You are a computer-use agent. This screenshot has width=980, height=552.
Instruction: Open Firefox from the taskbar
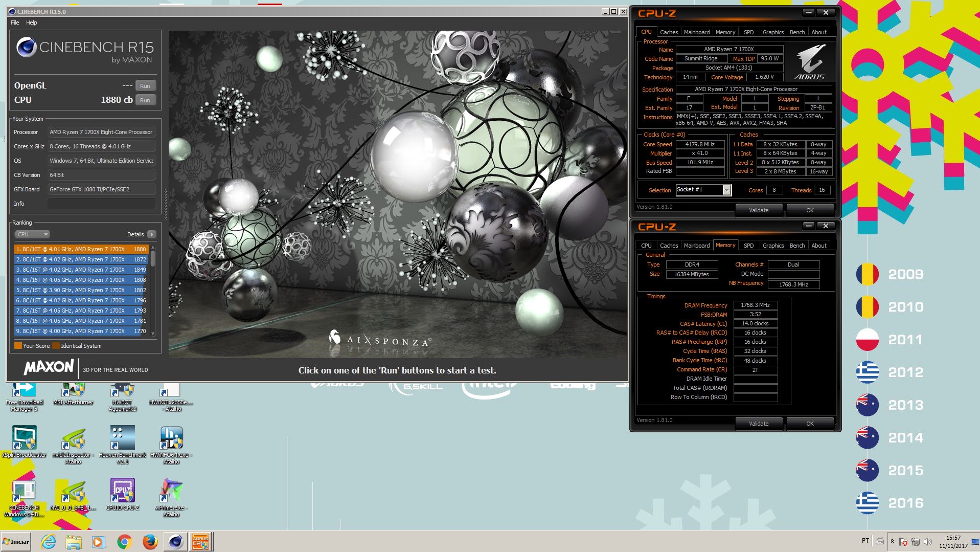click(150, 541)
